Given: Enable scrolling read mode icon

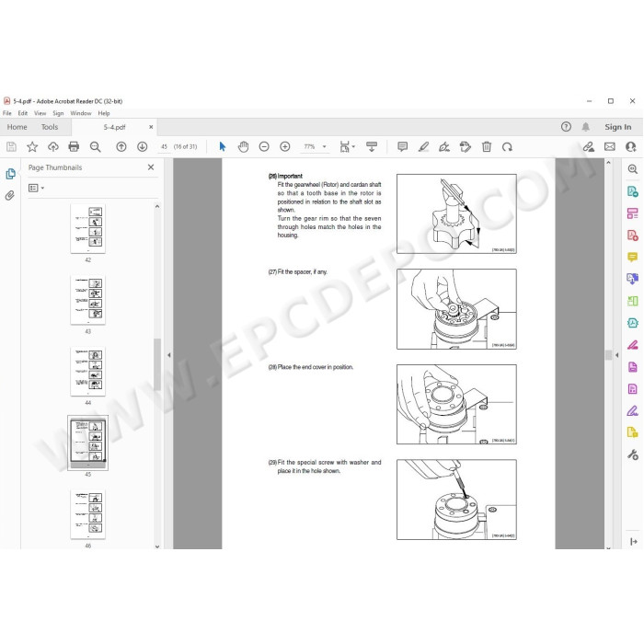Looking at the screenshot, I should click(372, 146).
